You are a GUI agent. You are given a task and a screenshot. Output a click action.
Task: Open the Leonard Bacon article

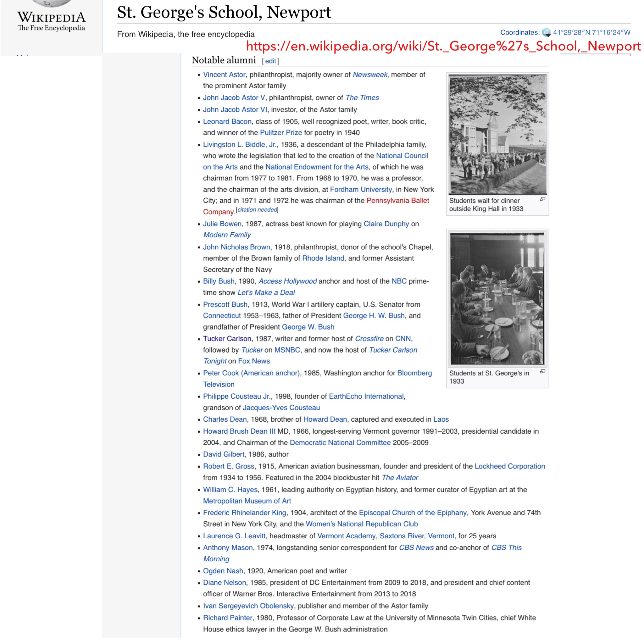pyautogui.click(x=227, y=122)
